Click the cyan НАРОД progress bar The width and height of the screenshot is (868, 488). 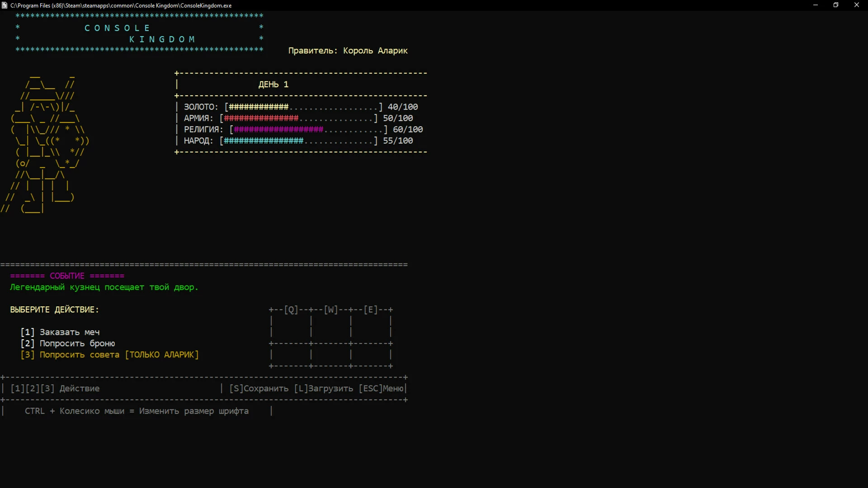tap(298, 141)
